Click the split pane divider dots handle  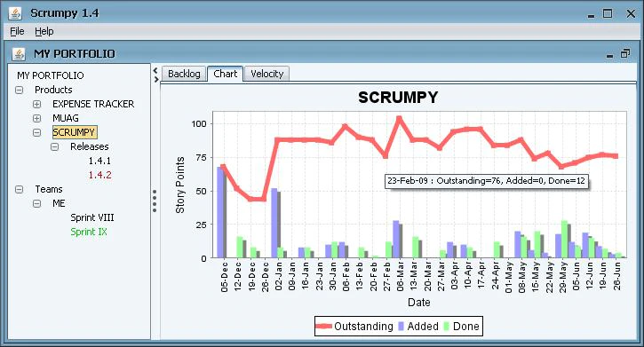click(155, 201)
